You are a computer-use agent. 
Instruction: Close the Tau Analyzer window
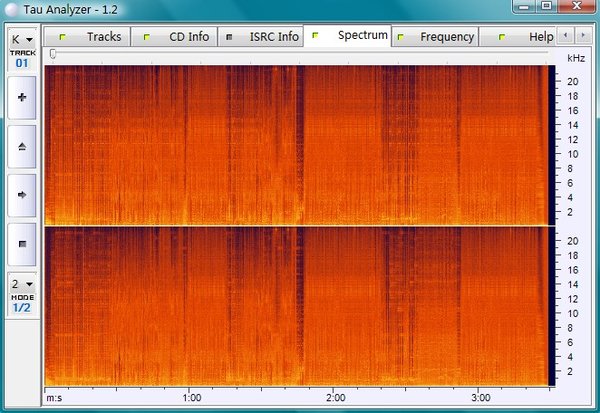click(x=577, y=7)
